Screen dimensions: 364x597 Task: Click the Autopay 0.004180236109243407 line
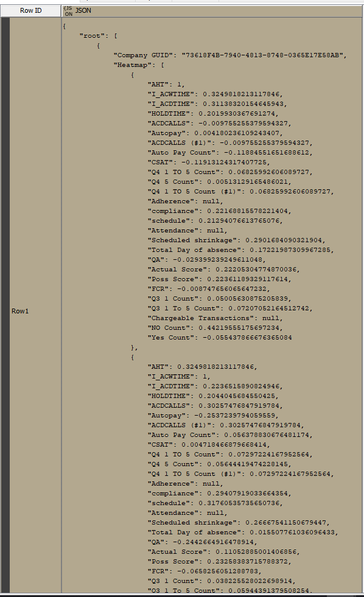(215, 133)
